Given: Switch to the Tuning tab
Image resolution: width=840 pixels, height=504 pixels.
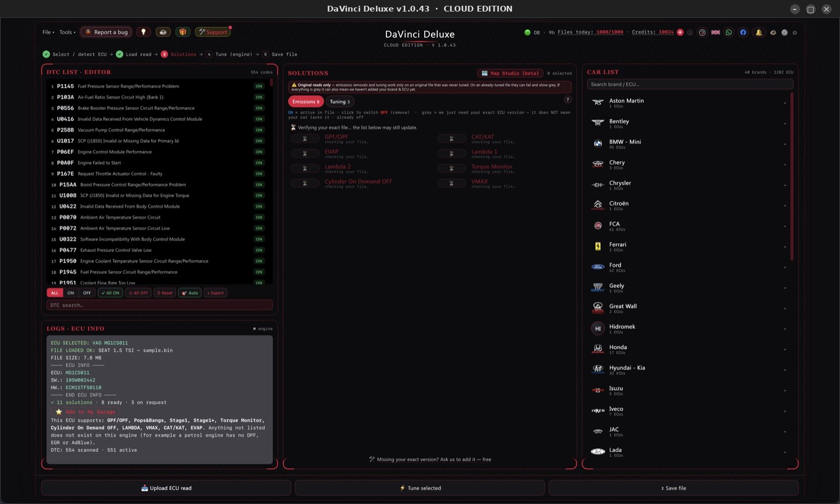Looking at the screenshot, I should click(340, 102).
